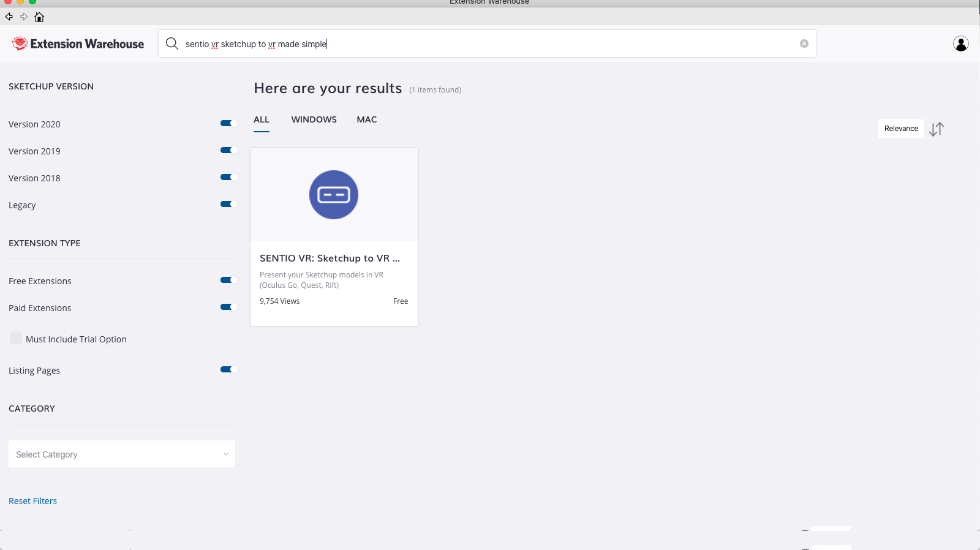The height and width of the screenshot is (550, 980).
Task: Click the search magnifier icon
Action: (172, 43)
